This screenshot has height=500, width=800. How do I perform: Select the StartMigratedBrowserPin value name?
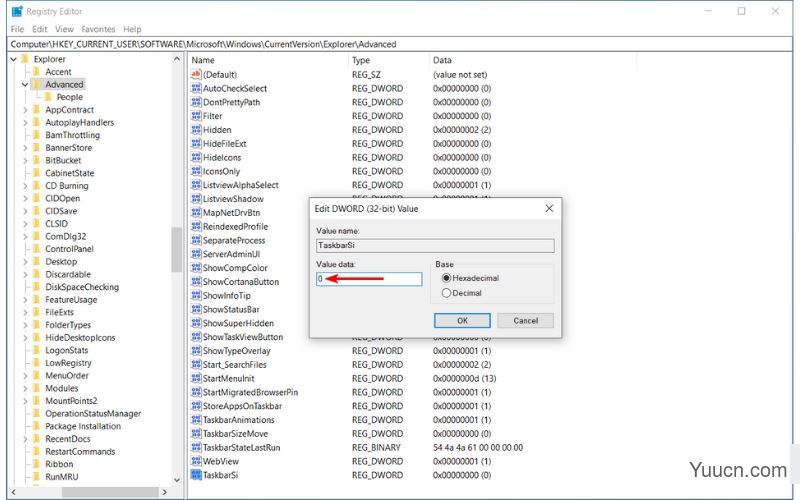(x=250, y=392)
